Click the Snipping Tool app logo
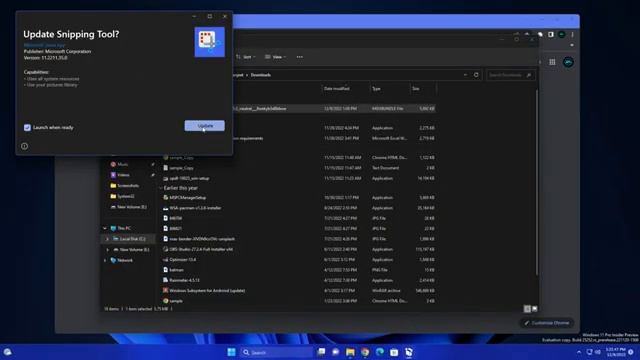This screenshot has height=360, width=640. tap(209, 42)
